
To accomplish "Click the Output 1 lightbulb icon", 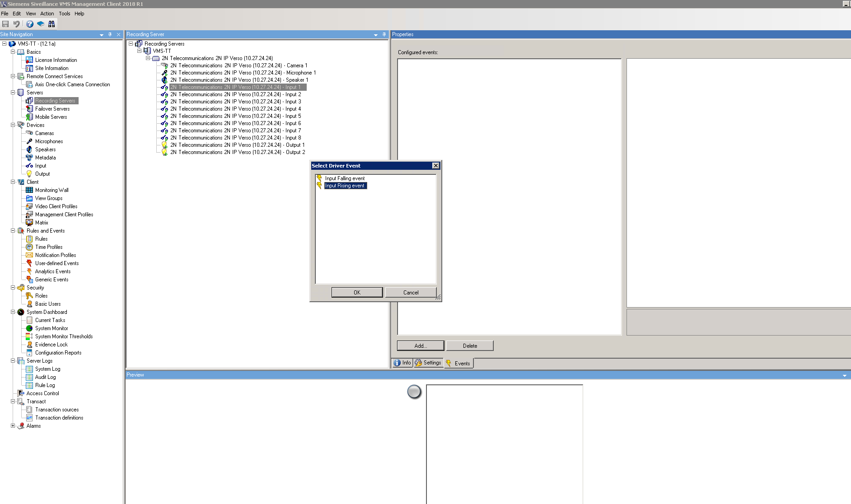I will click(164, 145).
